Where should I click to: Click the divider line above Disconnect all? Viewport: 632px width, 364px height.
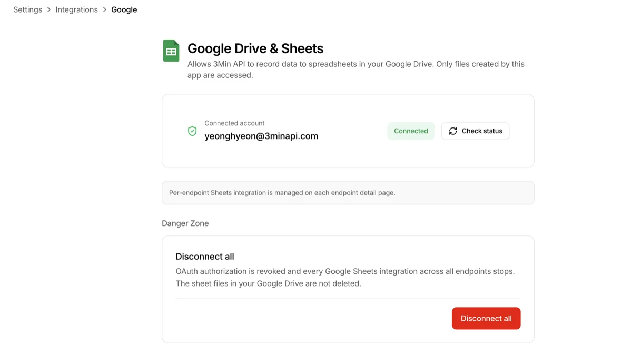point(348,298)
